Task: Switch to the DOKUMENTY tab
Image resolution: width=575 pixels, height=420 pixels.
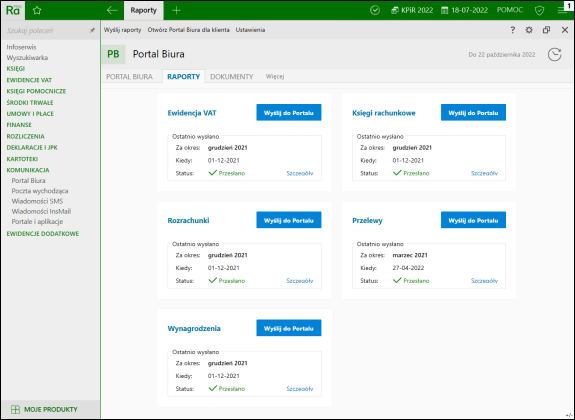Action: 231,77
